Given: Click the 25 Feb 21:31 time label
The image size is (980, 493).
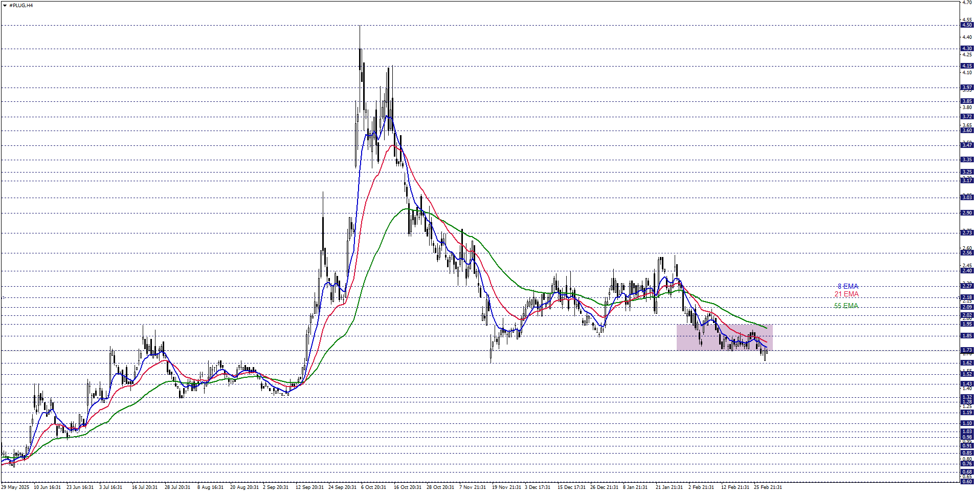Looking at the screenshot, I should [x=768, y=487].
